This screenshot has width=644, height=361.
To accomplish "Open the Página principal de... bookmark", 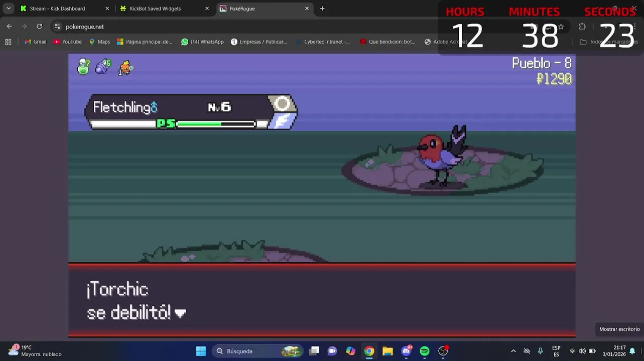I will [x=145, y=42].
